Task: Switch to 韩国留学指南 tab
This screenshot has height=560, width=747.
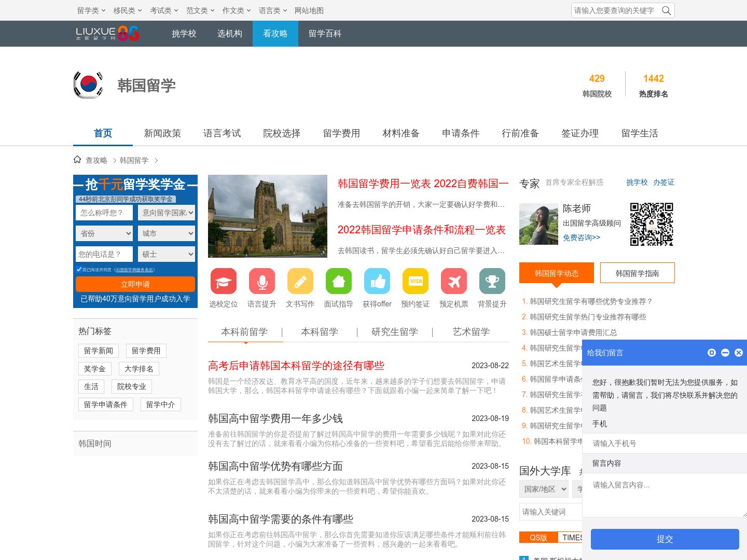Action: 637,273
